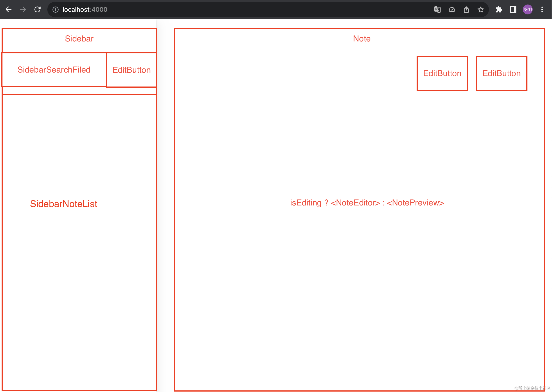The image size is (552, 392).
Task: Reload the localhost page
Action: click(37, 9)
